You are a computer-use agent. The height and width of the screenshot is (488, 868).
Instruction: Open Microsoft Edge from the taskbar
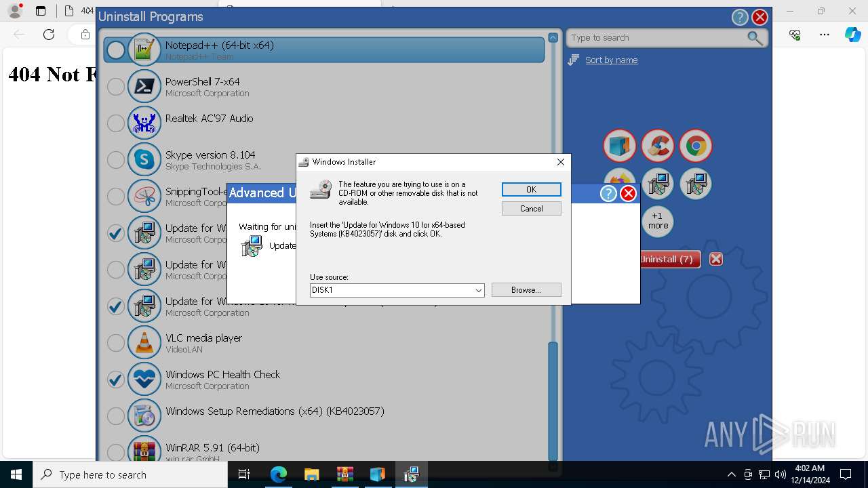click(279, 474)
